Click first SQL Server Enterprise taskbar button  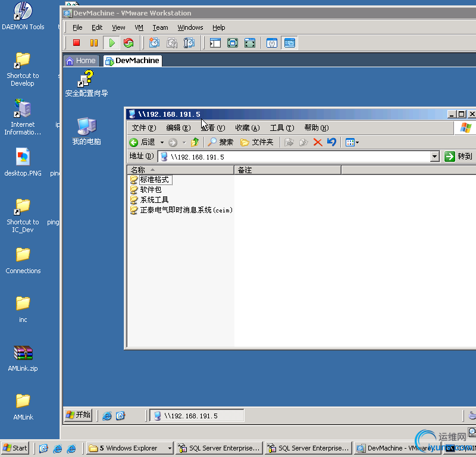(x=219, y=448)
